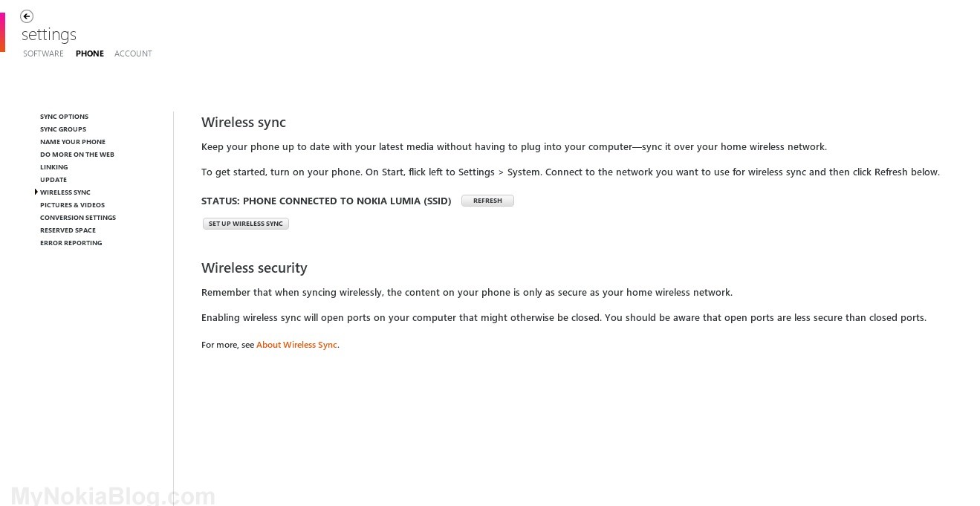Image resolution: width=980 pixels, height=506 pixels.
Task: Select Wireless Sync in sidebar
Action: (65, 192)
